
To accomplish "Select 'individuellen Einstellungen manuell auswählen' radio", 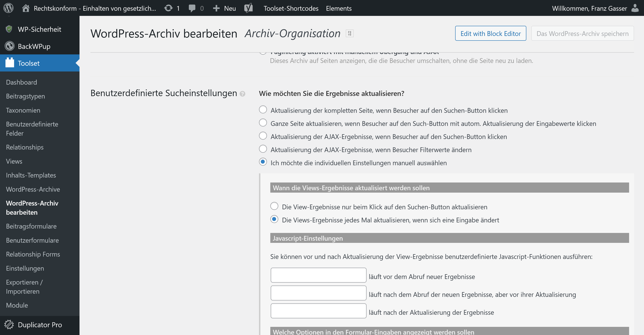I will point(263,162).
